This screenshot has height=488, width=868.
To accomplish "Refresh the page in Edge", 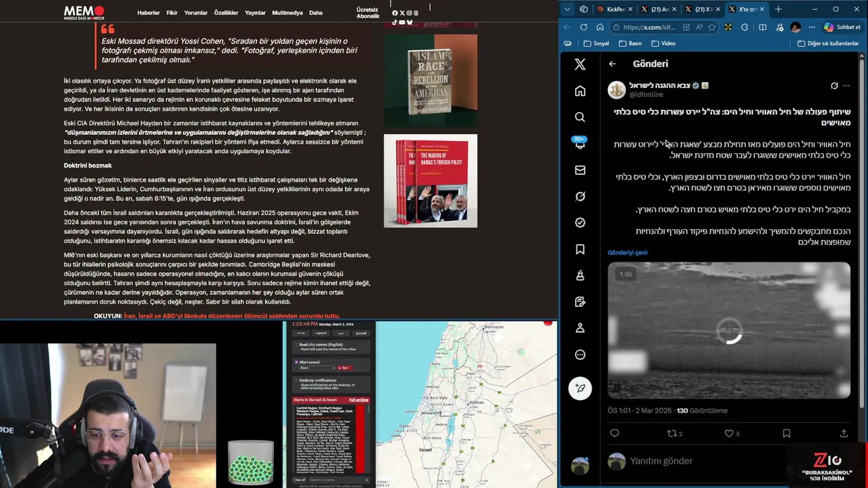I will click(x=583, y=27).
